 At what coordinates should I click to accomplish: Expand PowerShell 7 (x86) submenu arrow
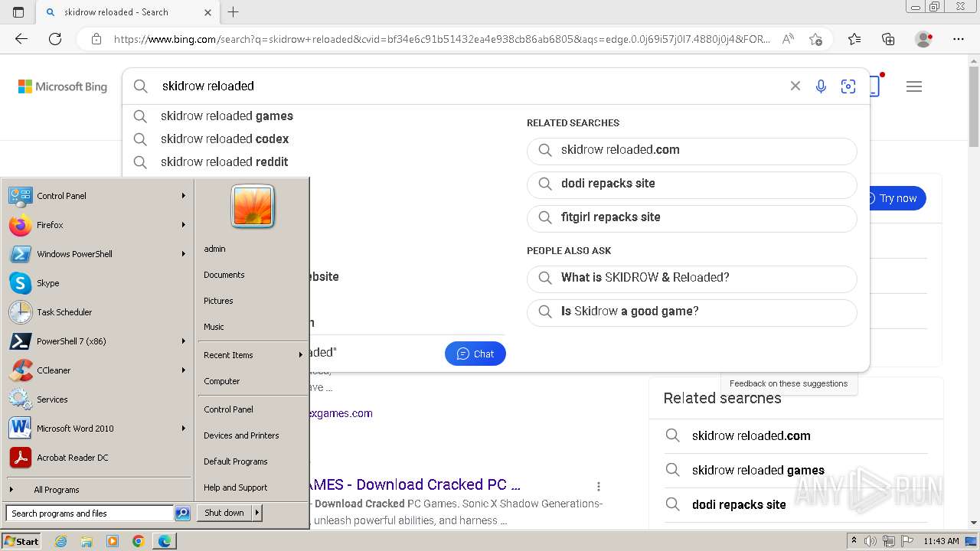tap(184, 341)
